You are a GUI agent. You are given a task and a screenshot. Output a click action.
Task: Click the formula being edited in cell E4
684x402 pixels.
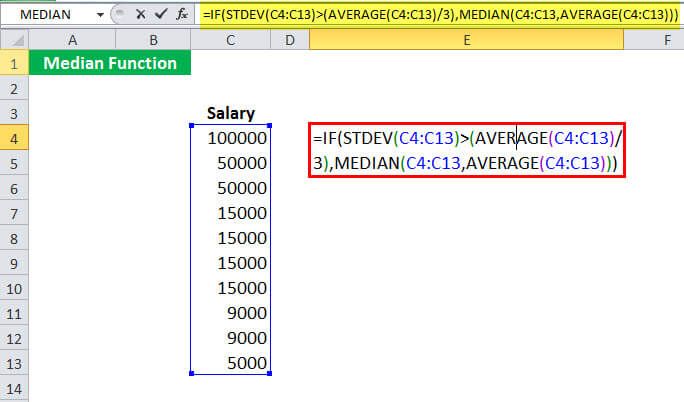click(x=467, y=150)
